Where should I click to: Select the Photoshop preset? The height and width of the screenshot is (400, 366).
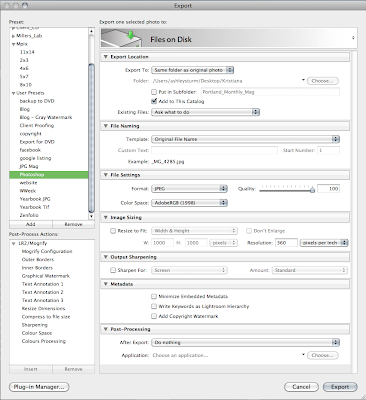tap(49, 175)
